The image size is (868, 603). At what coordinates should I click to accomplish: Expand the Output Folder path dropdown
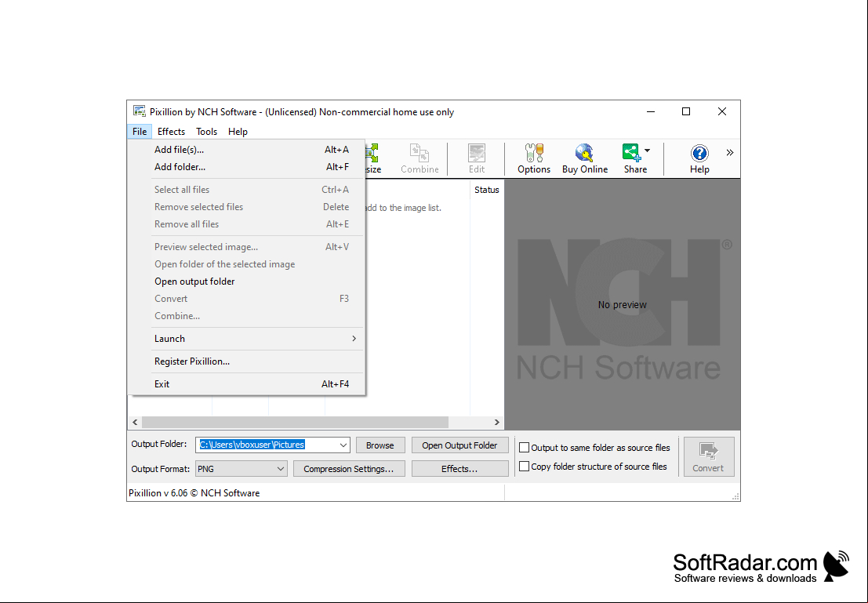[343, 445]
